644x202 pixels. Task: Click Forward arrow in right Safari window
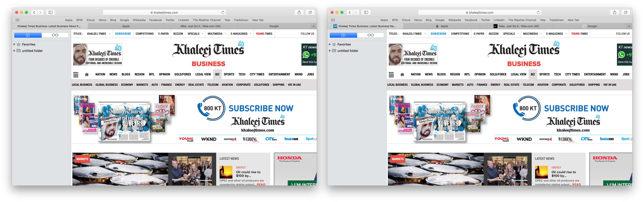click(x=356, y=12)
